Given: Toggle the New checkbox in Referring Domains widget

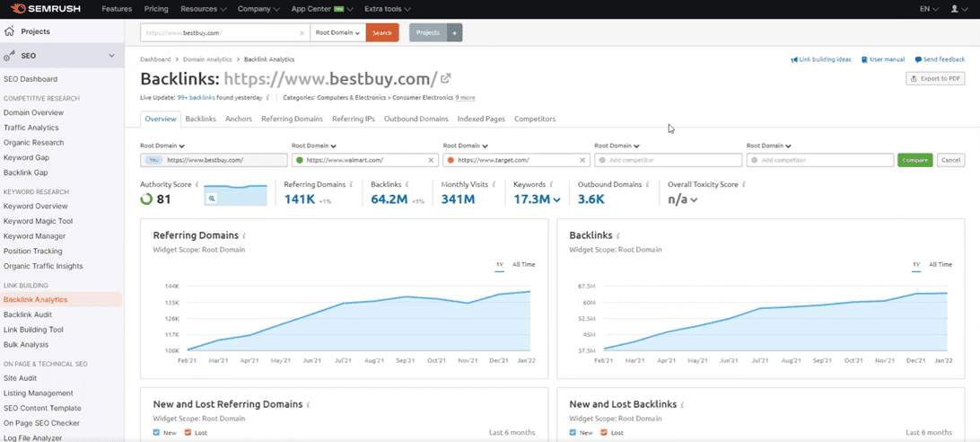Looking at the screenshot, I should coord(158,433).
